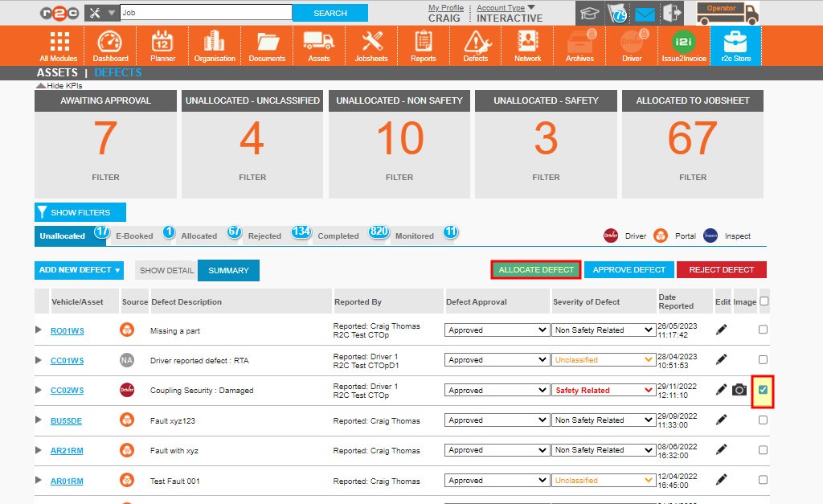
Task: Open the Issue2Invoice module icon
Action: click(x=683, y=45)
